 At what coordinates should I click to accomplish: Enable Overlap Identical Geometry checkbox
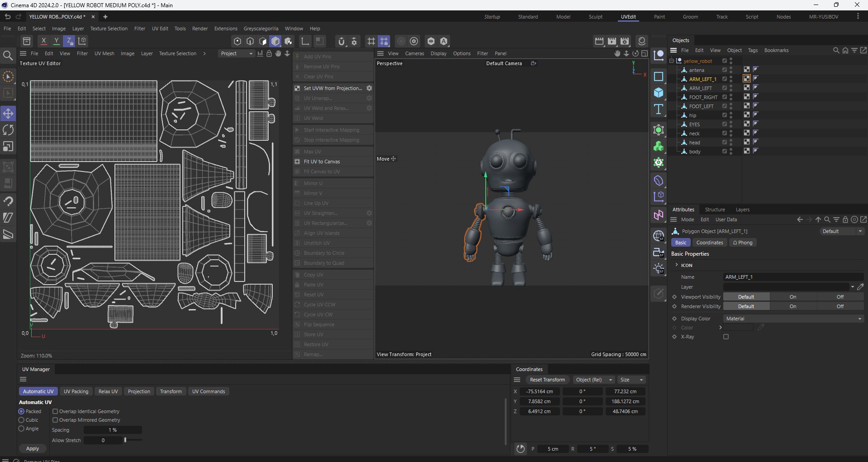(55, 411)
